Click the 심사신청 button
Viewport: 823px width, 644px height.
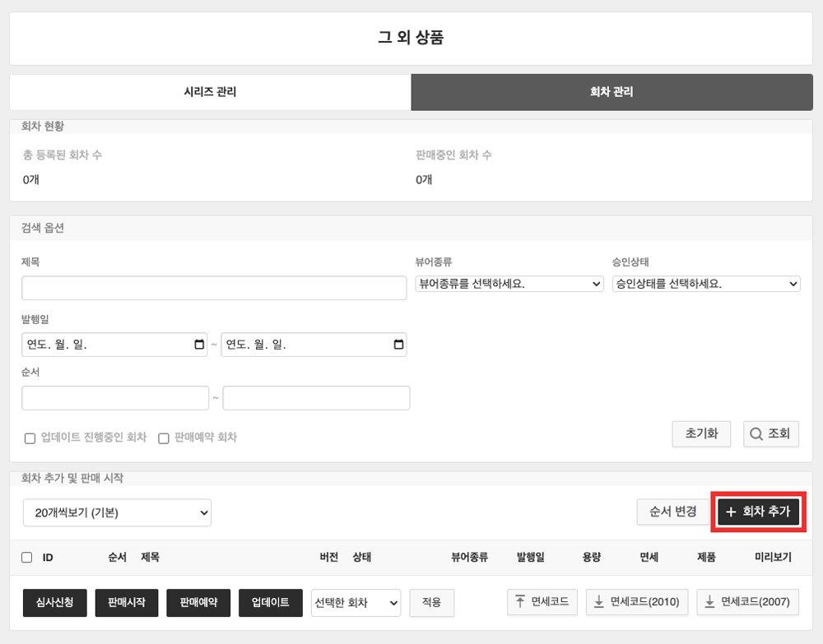pos(54,603)
